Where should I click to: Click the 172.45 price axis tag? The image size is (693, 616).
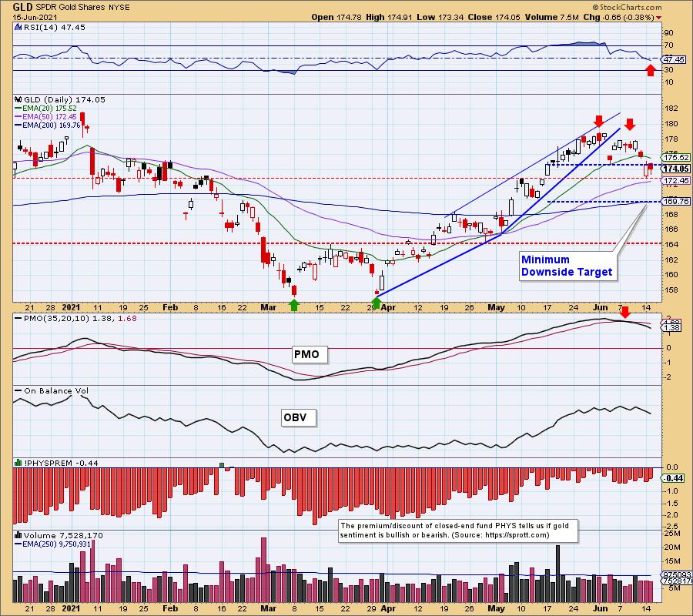[x=676, y=180]
